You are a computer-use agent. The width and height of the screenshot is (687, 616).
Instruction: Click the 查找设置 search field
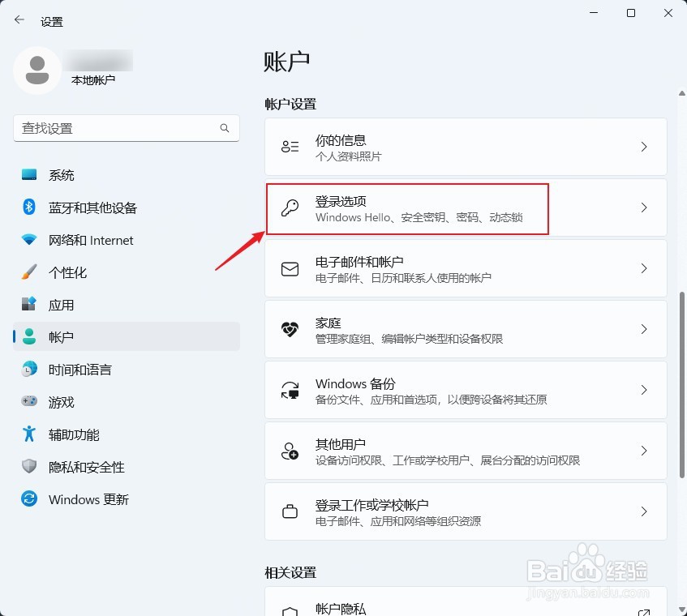[x=127, y=128]
